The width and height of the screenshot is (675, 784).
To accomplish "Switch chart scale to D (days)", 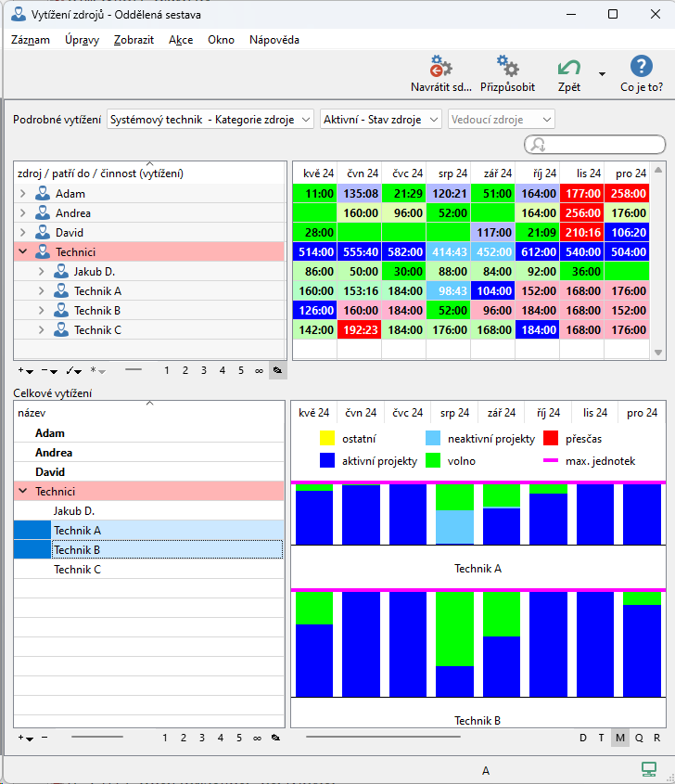I will [x=583, y=738].
